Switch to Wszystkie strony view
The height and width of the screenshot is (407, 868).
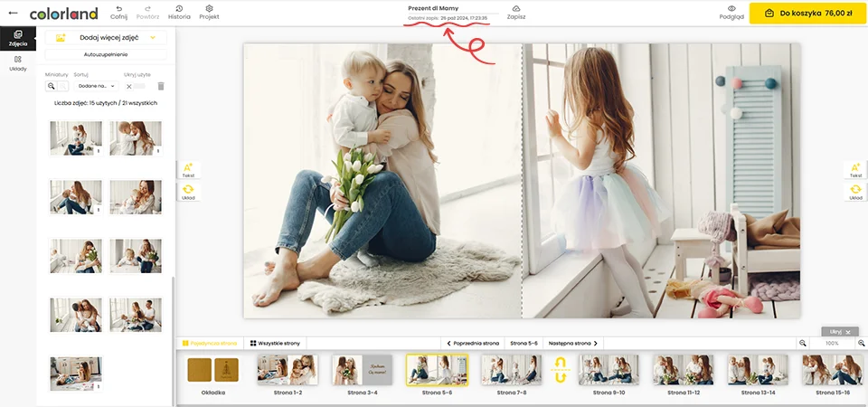tap(275, 344)
